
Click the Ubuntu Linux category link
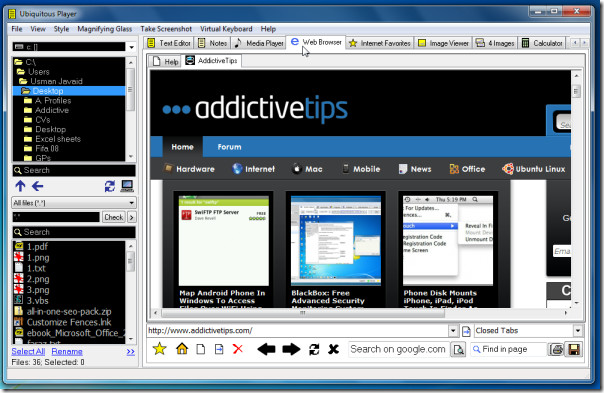[x=534, y=169]
